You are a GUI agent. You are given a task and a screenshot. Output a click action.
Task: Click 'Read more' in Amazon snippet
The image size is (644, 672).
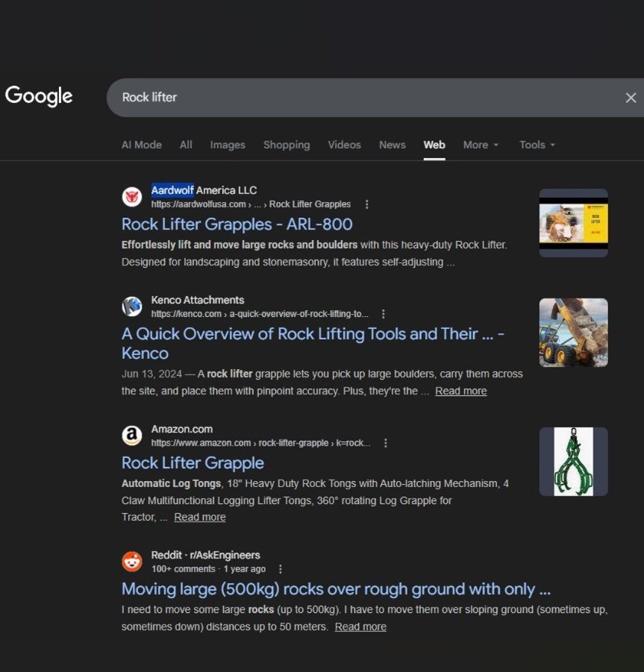(x=200, y=517)
